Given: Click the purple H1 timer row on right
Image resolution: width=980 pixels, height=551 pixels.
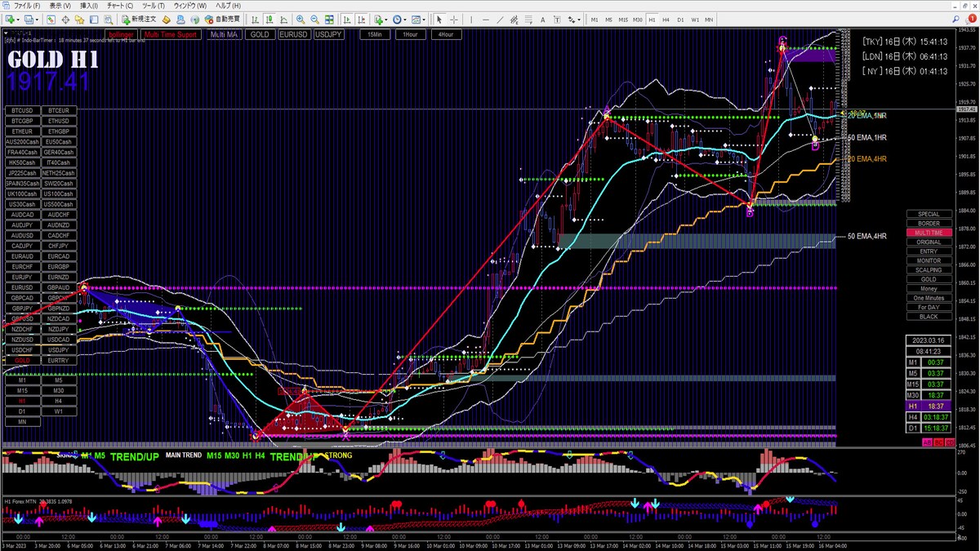Looking at the screenshot, I should (929, 406).
